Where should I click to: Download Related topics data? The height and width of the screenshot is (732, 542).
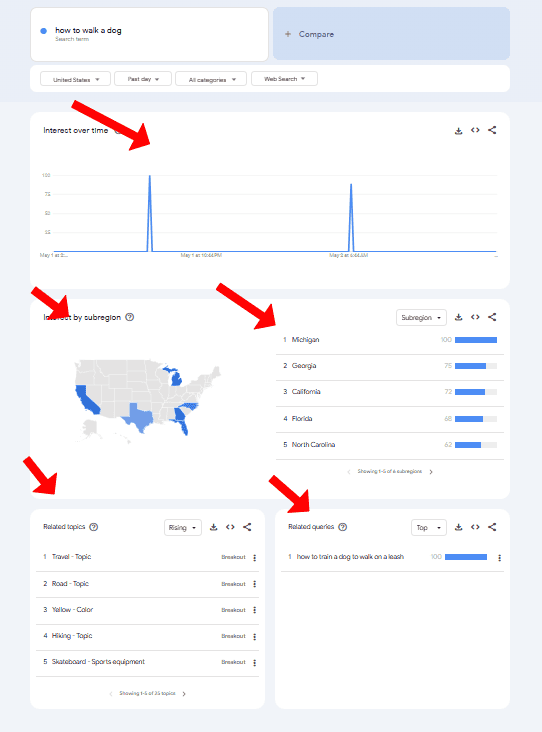(x=213, y=527)
